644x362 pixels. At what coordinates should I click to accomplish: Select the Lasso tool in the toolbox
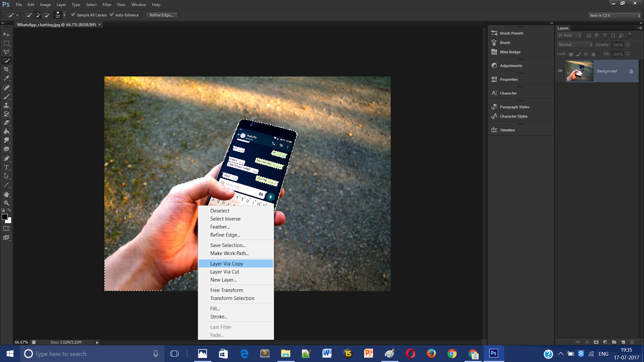tap(6, 52)
